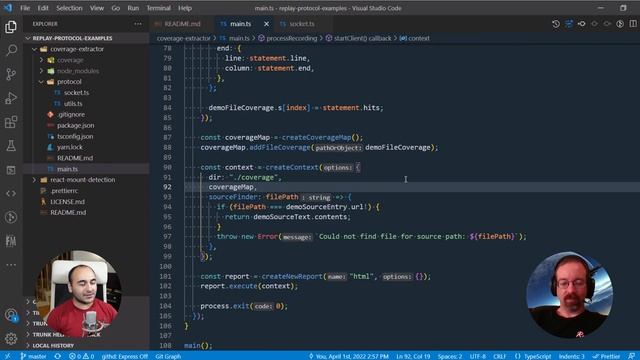Open the Run and Debug view
Viewport: 640px width, 360px height.
pos(11,98)
